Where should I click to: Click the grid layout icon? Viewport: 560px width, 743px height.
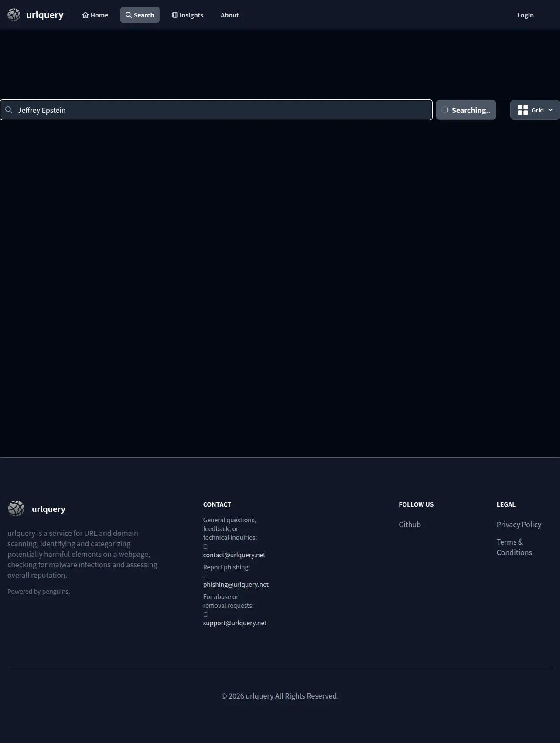click(523, 110)
